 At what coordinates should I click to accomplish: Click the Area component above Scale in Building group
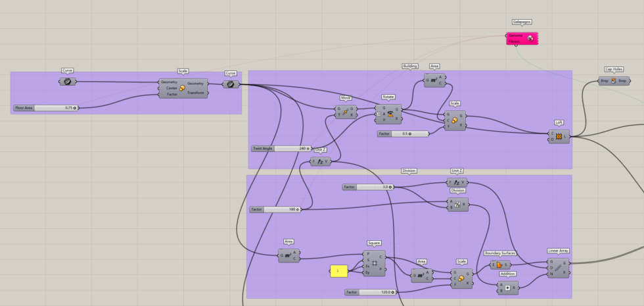pyautogui.click(x=434, y=80)
